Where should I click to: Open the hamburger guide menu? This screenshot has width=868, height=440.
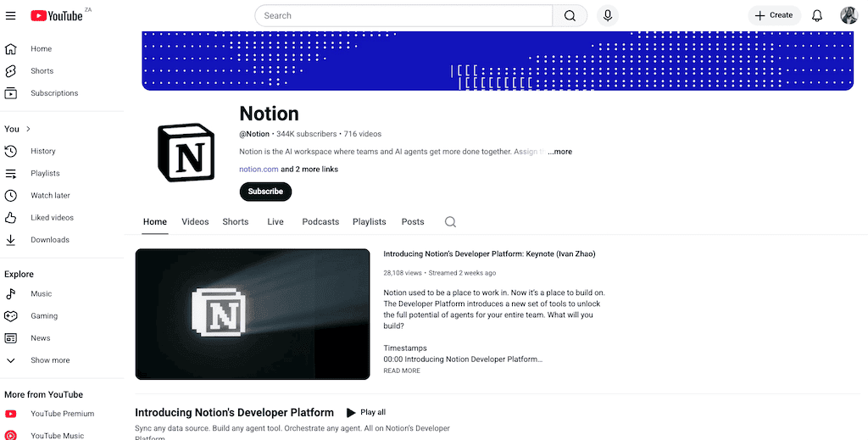click(10, 15)
